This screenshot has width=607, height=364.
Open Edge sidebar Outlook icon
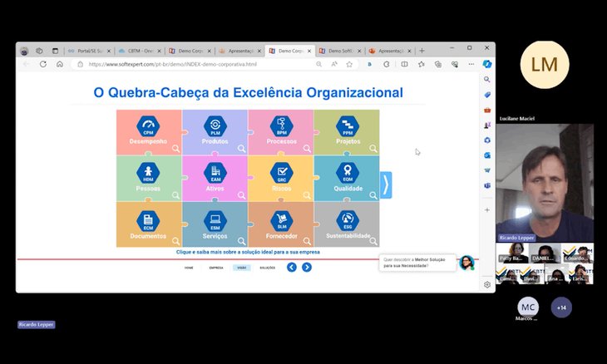click(x=487, y=155)
